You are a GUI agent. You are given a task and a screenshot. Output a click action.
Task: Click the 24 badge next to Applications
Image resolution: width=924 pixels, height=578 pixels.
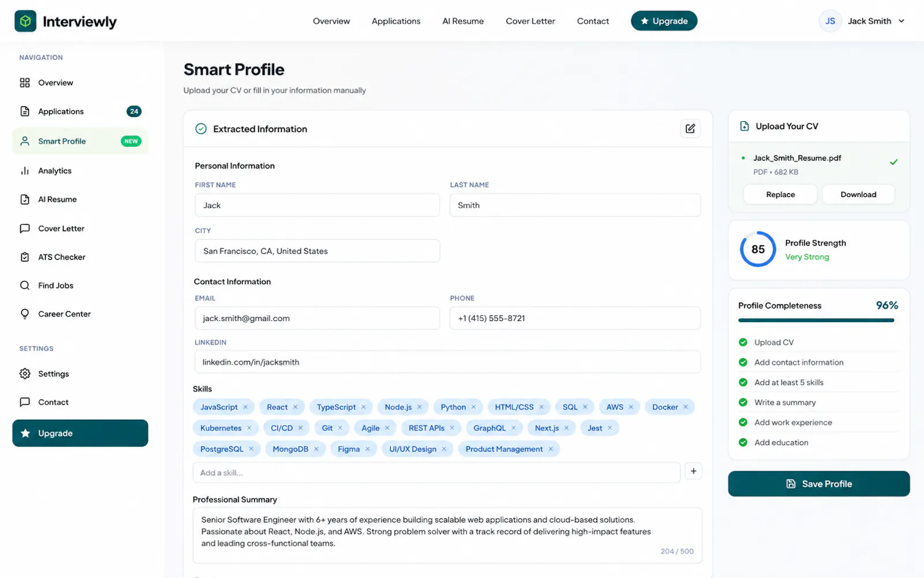134,111
